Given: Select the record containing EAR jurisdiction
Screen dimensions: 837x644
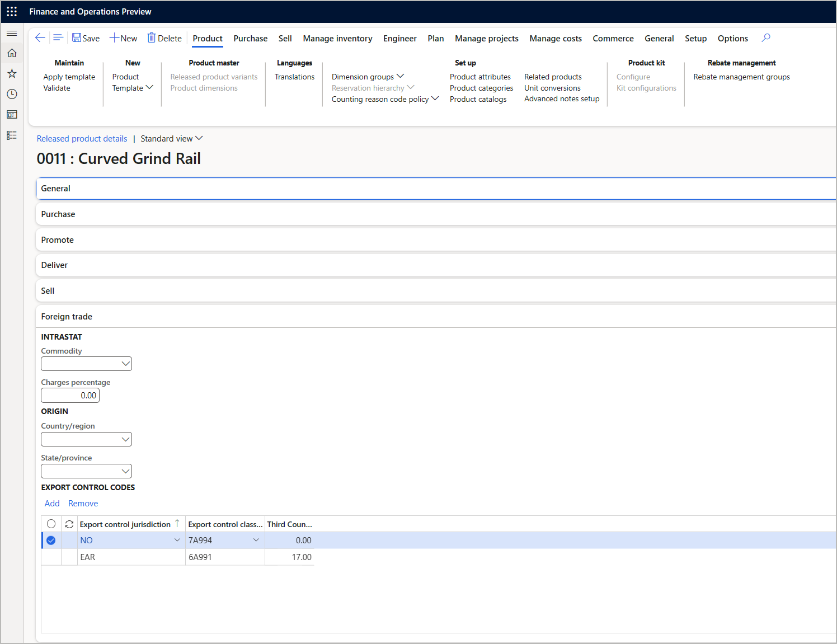Looking at the screenshot, I should pos(51,557).
